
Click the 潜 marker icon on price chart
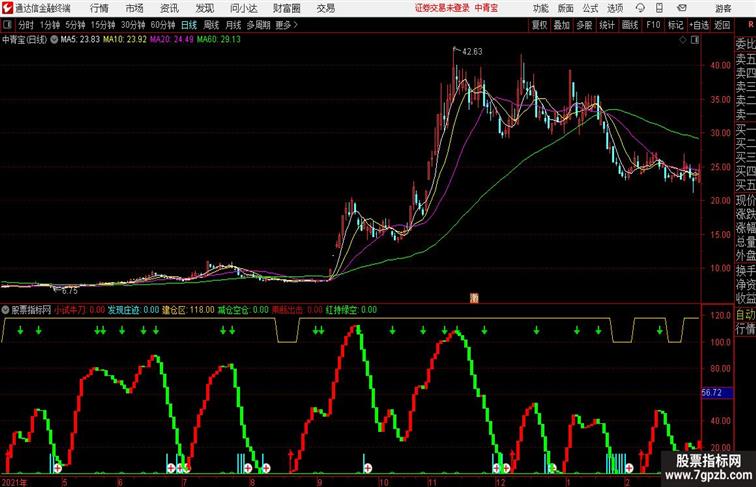pos(474,298)
